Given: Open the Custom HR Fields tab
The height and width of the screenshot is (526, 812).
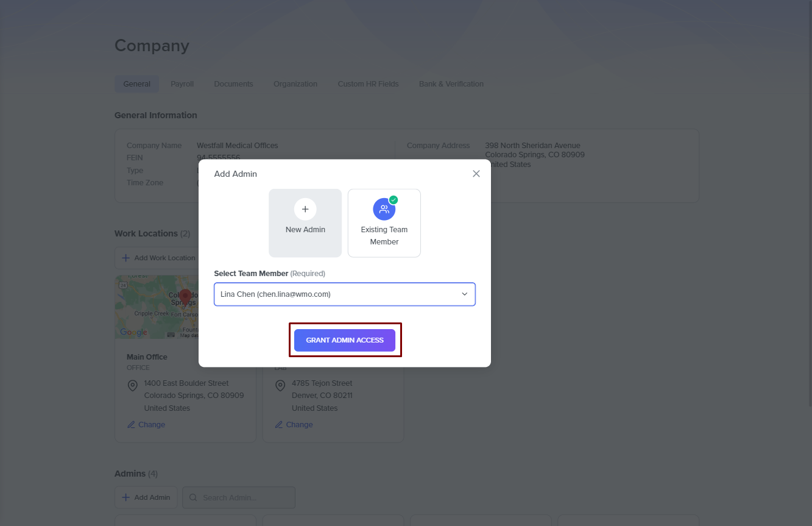Looking at the screenshot, I should pyautogui.click(x=368, y=84).
